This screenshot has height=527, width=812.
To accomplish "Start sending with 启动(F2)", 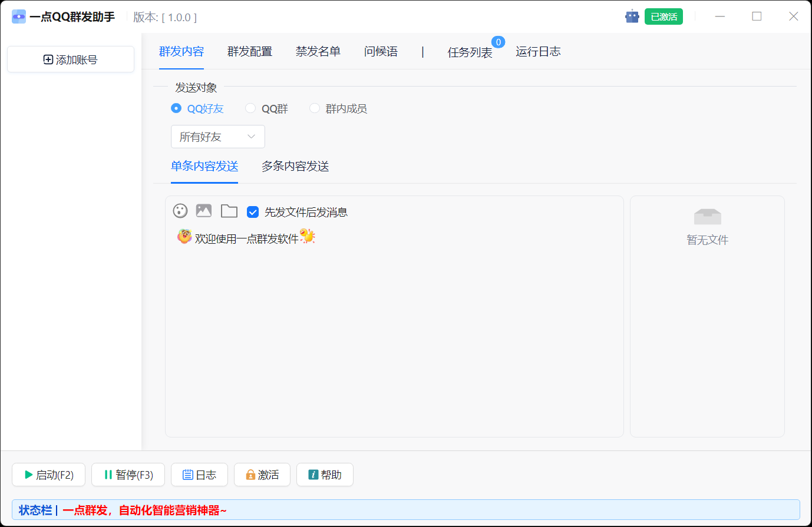I will 48,475.
